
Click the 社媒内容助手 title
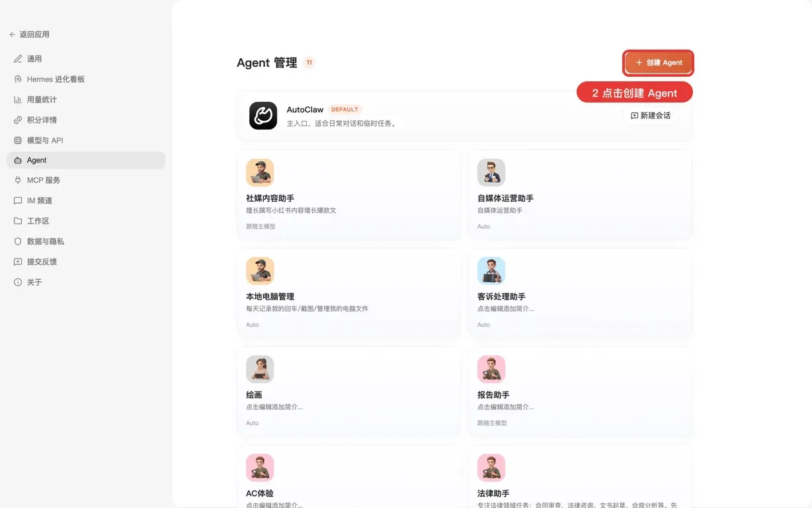[x=270, y=198]
